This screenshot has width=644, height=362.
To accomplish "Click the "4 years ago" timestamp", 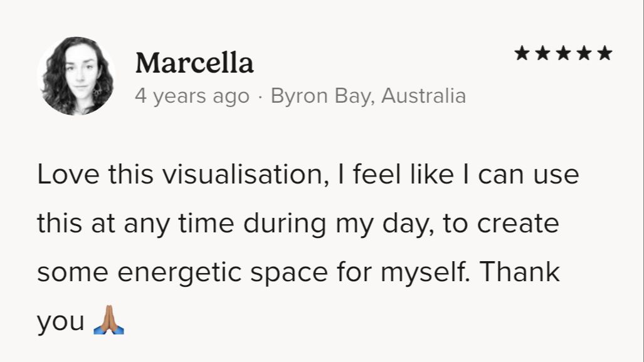I will tap(192, 96).
